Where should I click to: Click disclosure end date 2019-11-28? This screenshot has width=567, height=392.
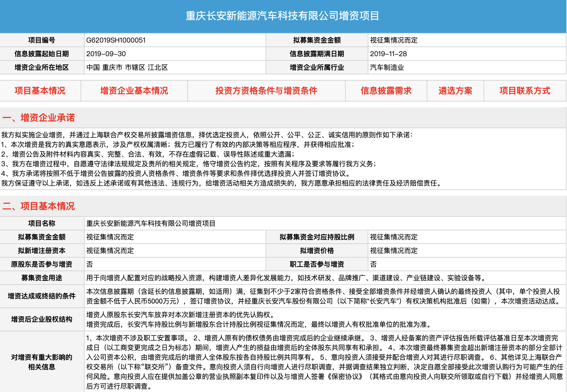pyautogui.click(x=388, y=54)
